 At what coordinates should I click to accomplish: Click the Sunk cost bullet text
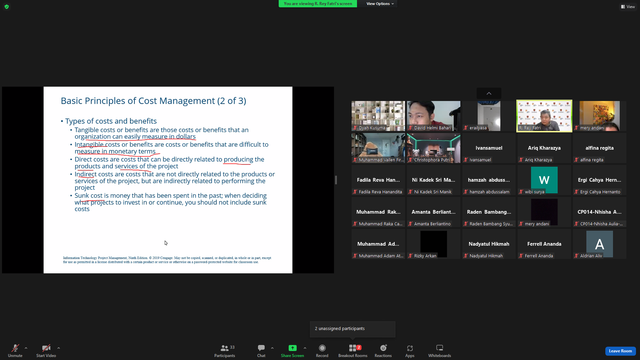pyautogui.click(x=171, y=202)
